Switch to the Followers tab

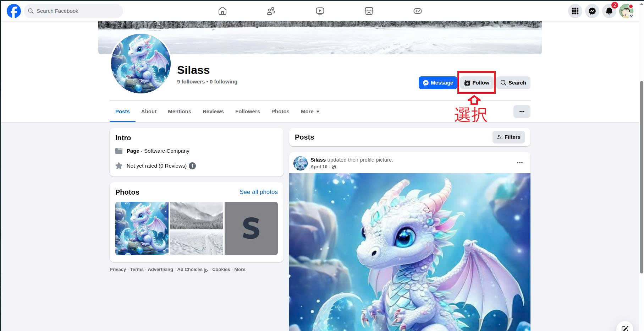pos(247,112)
